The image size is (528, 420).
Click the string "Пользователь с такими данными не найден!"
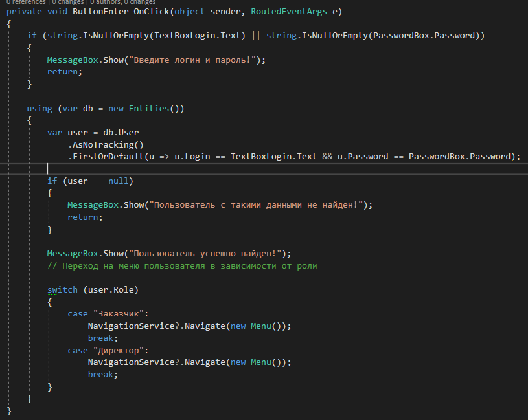point(256,205)
